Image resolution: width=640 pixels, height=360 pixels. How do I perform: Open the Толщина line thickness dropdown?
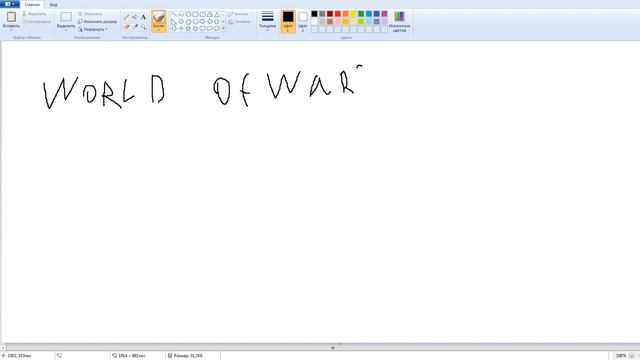pos(267,21)
